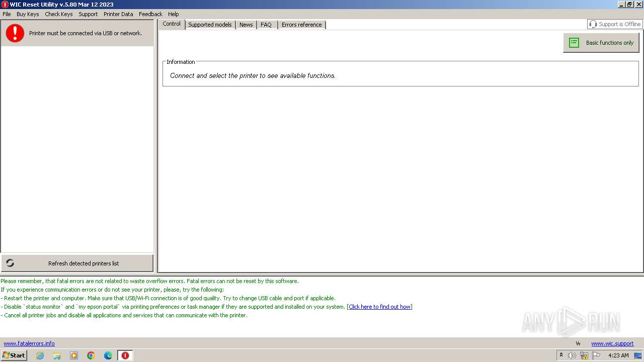Show hidden system tray icons

pyautogui.click(x=561, y=355)
